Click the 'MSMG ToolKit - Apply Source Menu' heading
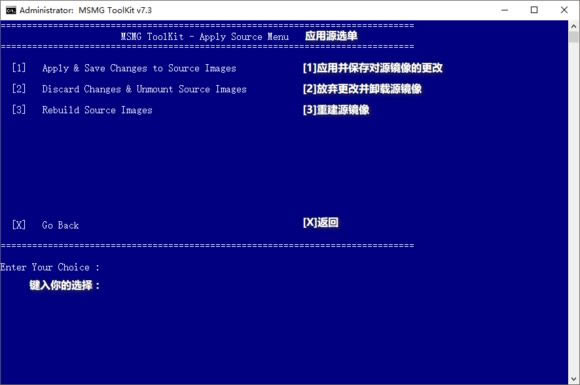 (x=205, y=37)
